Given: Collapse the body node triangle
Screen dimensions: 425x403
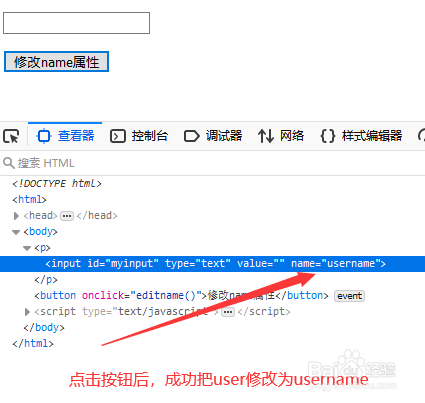Looking at the screenshot, I should 16,232.
